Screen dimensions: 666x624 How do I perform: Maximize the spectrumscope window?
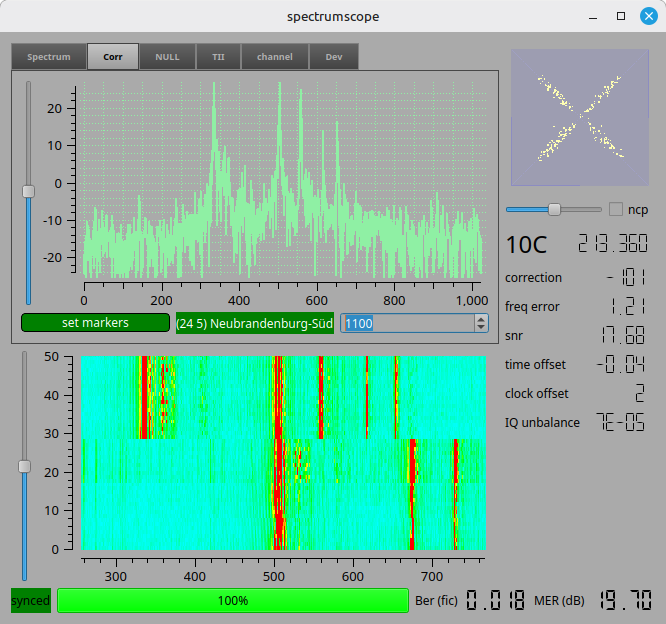pyautogui.click(x=621, y=16)
